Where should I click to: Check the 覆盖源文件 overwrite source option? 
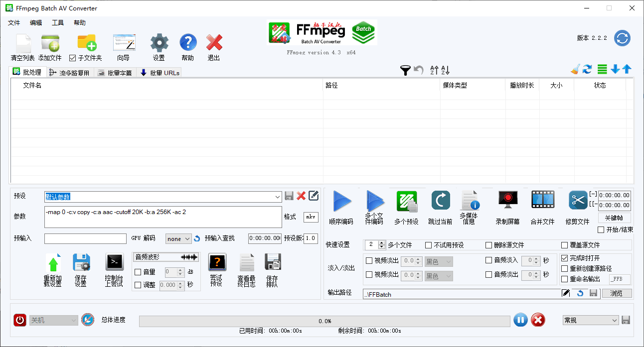[565, 245]
